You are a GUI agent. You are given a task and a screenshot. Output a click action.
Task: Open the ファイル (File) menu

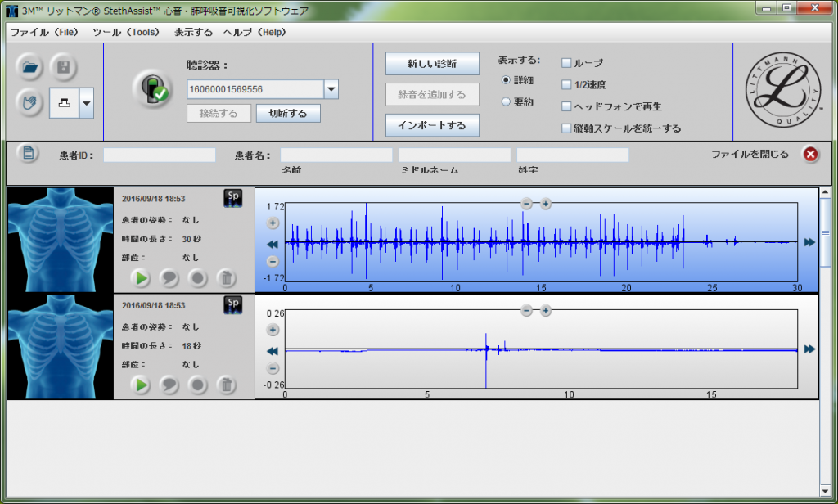pyautogui.click(x=44, y=32)
